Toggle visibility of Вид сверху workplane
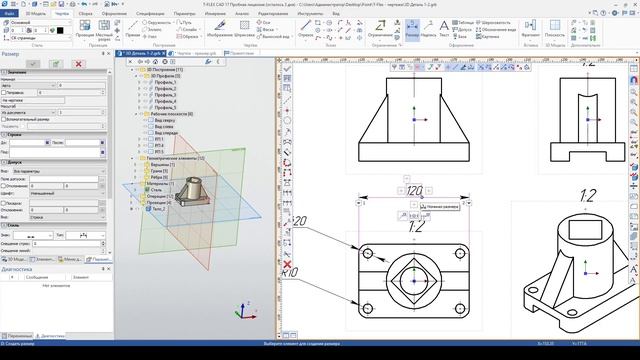This screenshot has width=640, height=360. coord(144,120)
